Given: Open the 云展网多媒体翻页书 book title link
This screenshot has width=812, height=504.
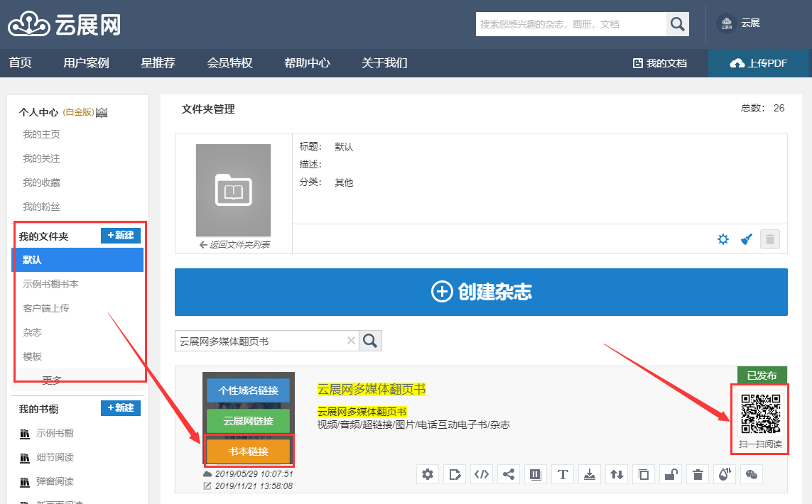Looking at the screenshot, I should pyautogui.click(x=372, y=389).
